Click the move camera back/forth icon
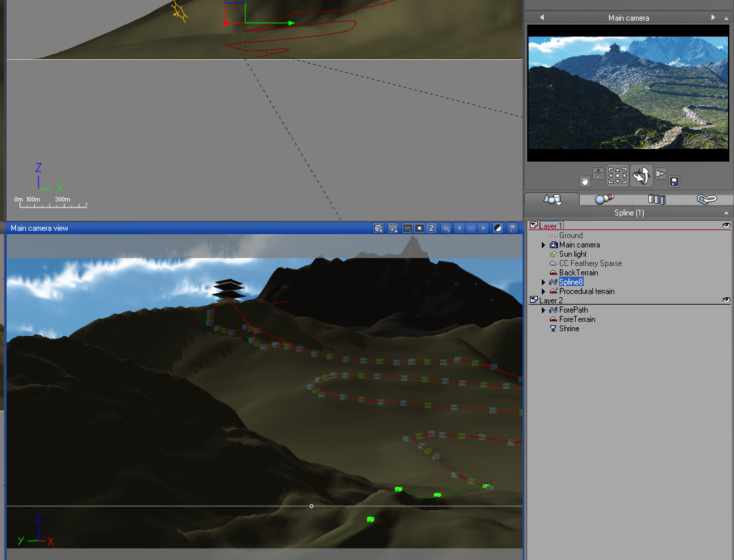Image resolution: width=734 pixels, height=560 pixels. point(598,174)
